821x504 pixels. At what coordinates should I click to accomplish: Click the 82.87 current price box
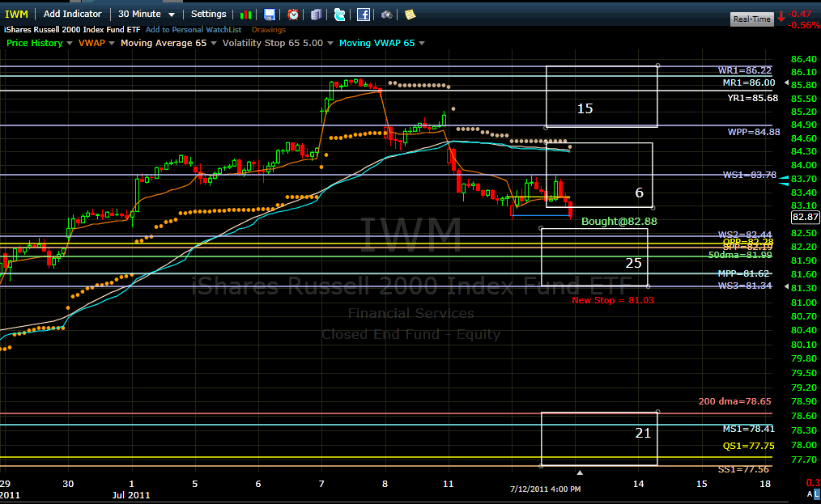(x=806, y=217)
